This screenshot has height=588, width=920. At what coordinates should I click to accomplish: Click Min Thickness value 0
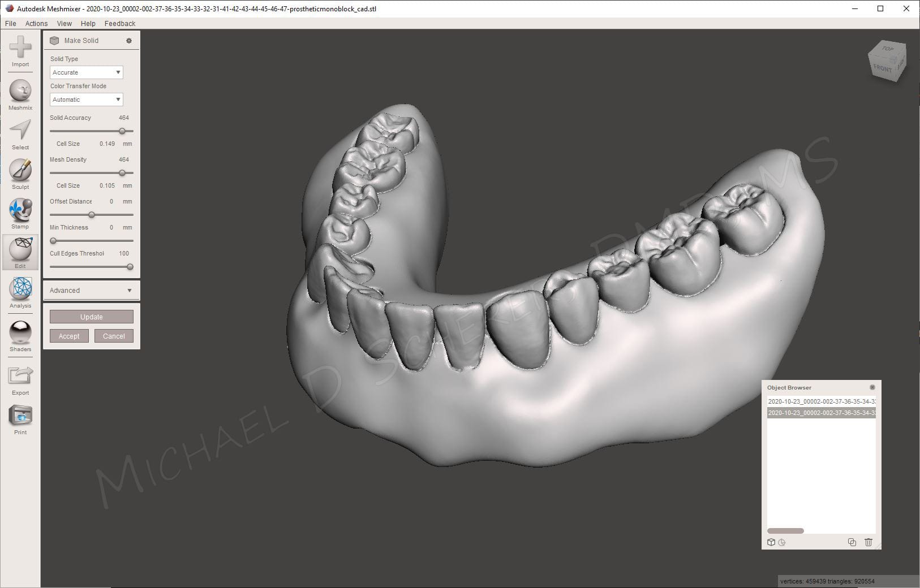tap(111, 227)
